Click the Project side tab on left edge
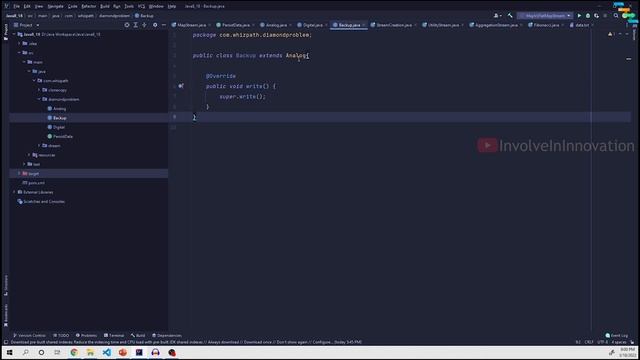640x360 pixels. [6, 32]
